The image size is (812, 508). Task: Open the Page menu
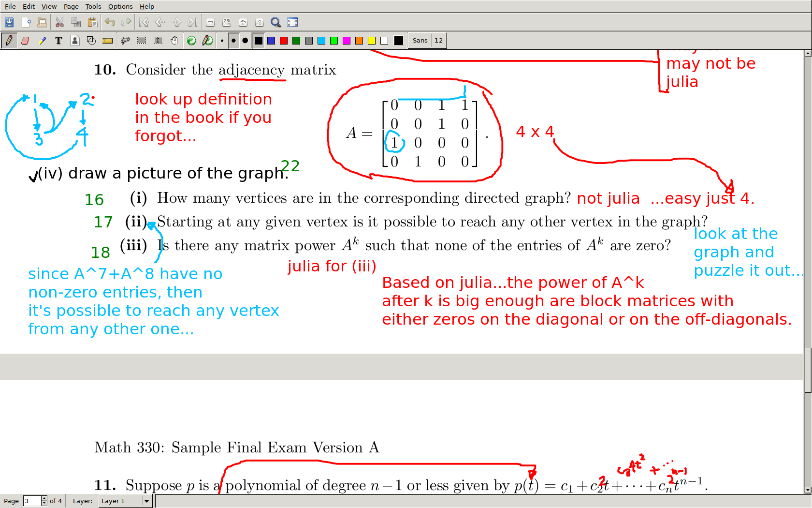(71, 6)
